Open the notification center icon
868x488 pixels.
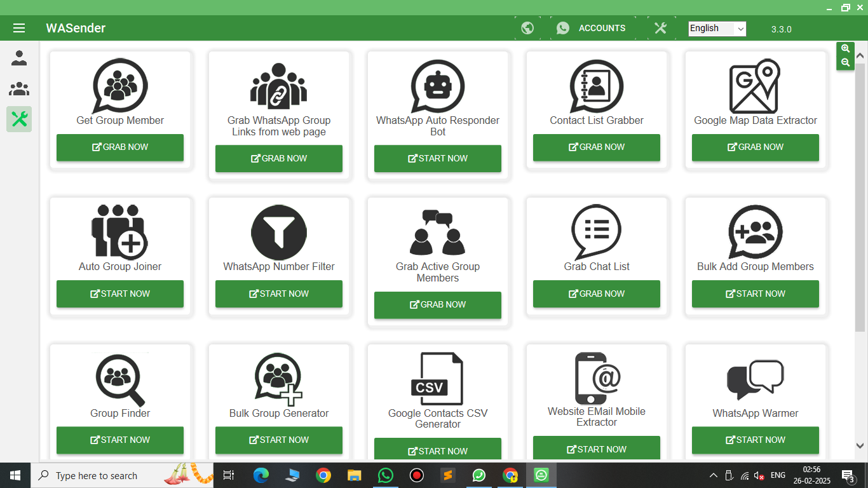click(x=848, y=475)
